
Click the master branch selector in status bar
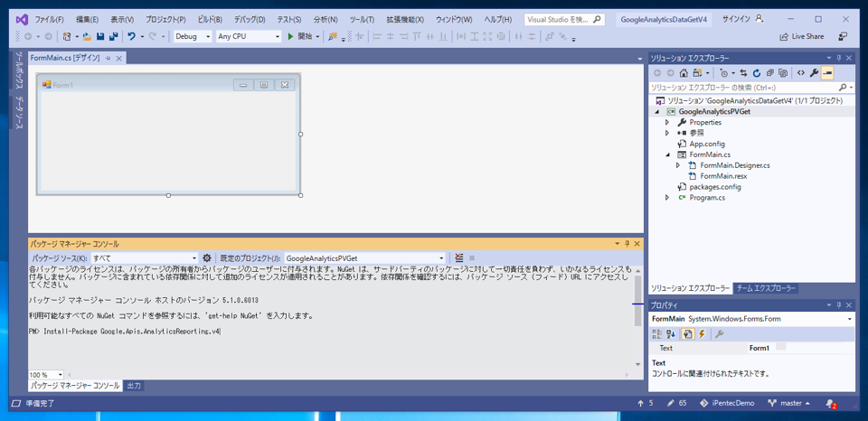pyautogui.click(x=788, y=403)
